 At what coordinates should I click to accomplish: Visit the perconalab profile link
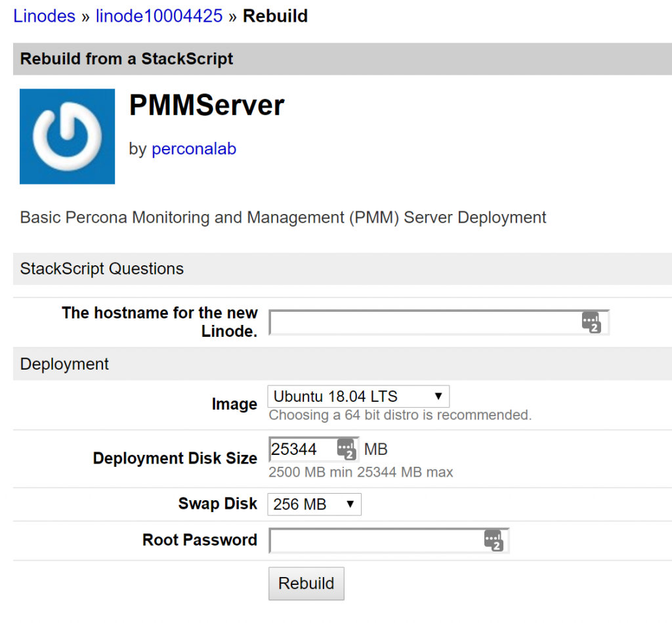194,149
